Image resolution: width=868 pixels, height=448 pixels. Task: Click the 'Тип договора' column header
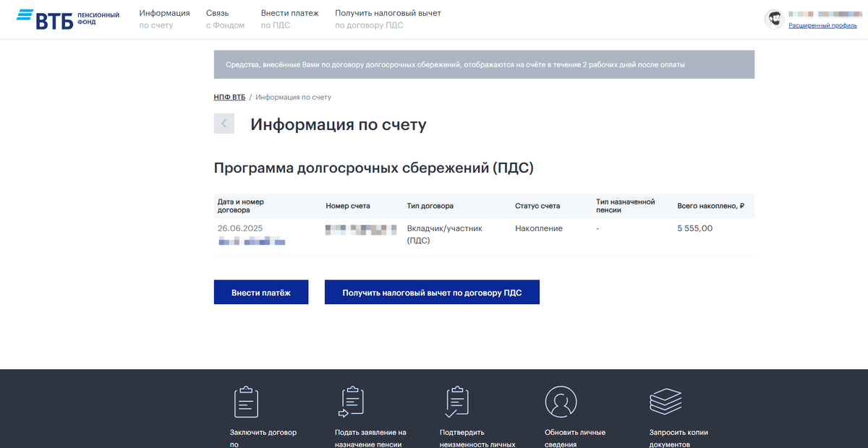point(430,206)
